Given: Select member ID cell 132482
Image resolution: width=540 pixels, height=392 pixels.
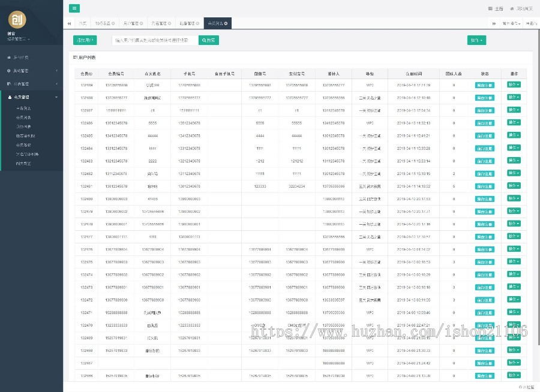Looking at the screenshot, I should pyautogui.click(x=86, y=174).
